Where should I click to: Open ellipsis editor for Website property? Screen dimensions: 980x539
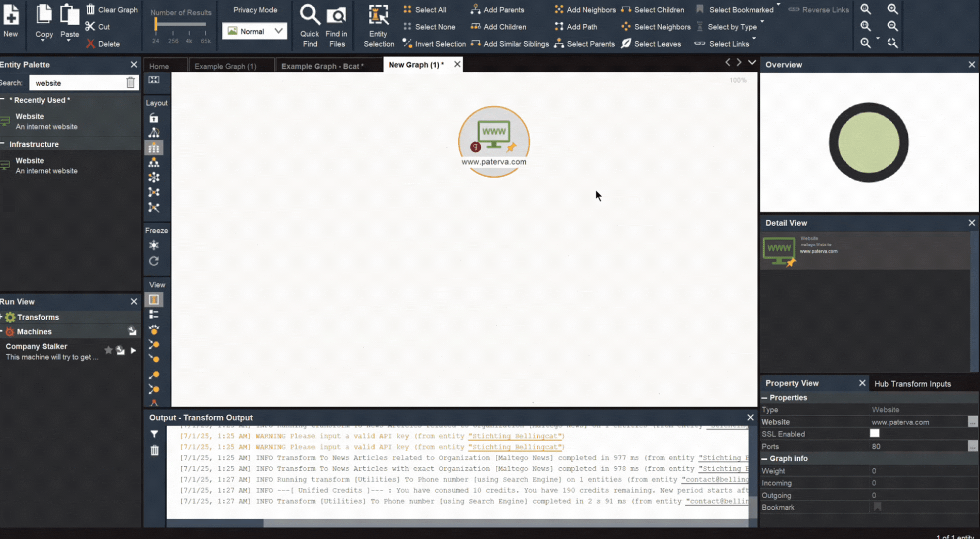(973, 422)
